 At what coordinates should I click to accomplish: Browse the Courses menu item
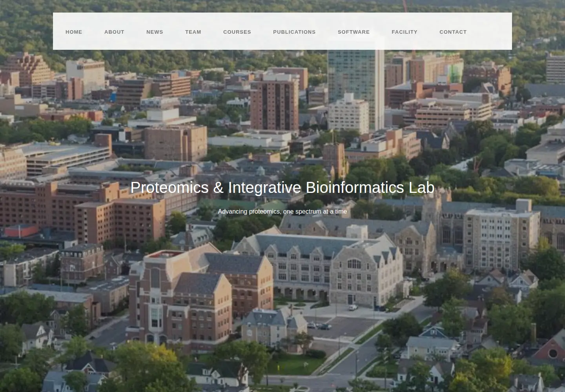pos(237,32)
